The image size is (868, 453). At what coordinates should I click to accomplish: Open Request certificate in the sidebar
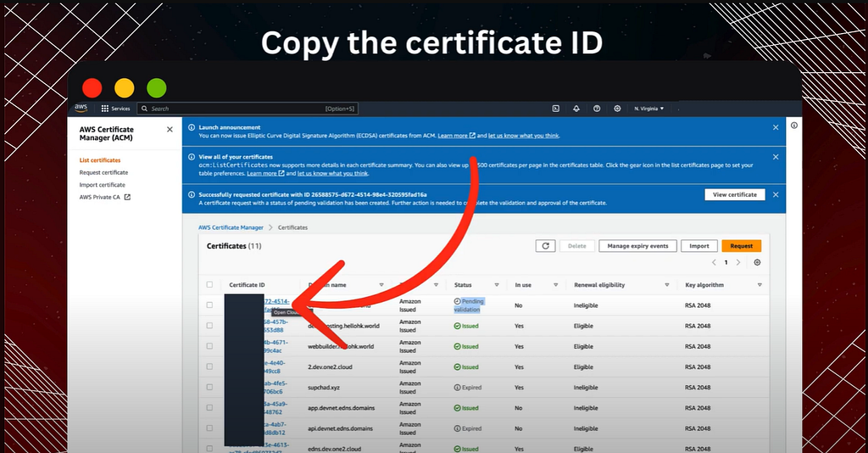coord(103,172)
